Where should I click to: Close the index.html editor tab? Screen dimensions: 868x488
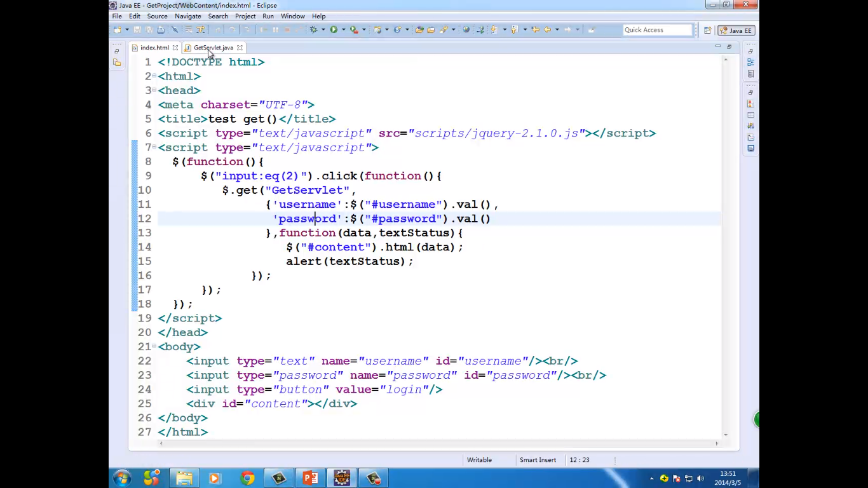175,48
